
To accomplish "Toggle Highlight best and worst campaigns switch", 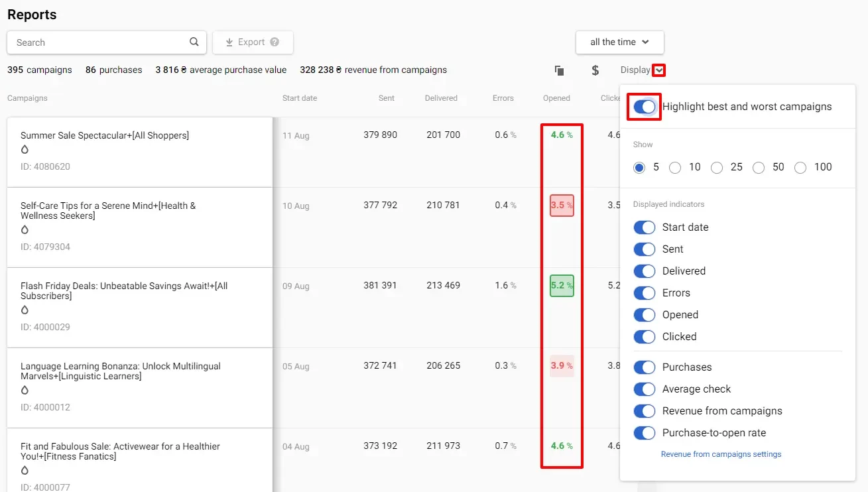I will 644,107.
